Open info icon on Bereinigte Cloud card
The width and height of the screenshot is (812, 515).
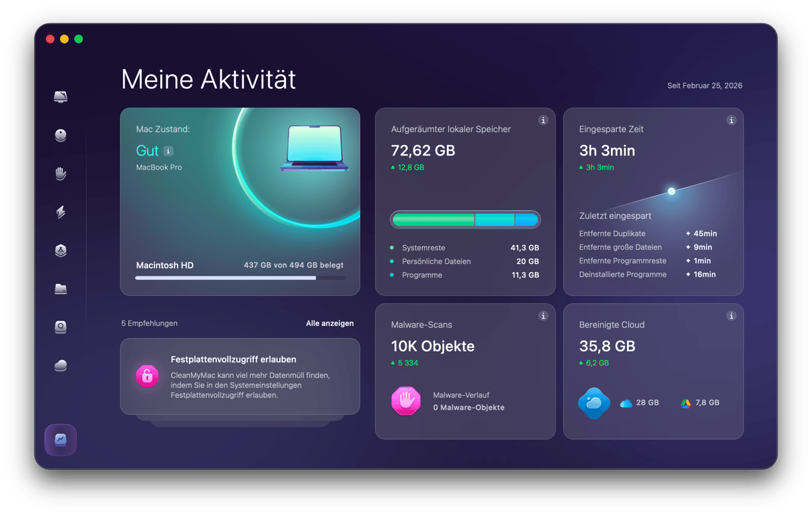click(731, 316)
